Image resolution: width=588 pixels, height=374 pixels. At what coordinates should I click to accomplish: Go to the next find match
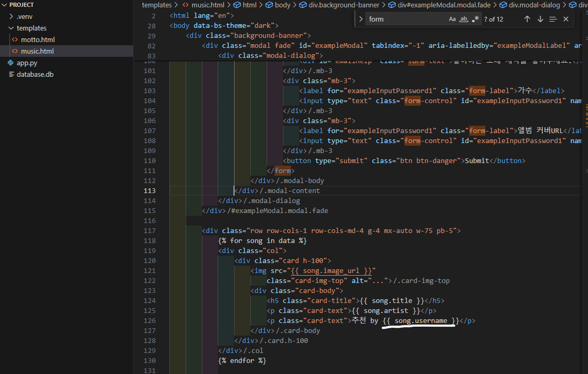point(540,19)
